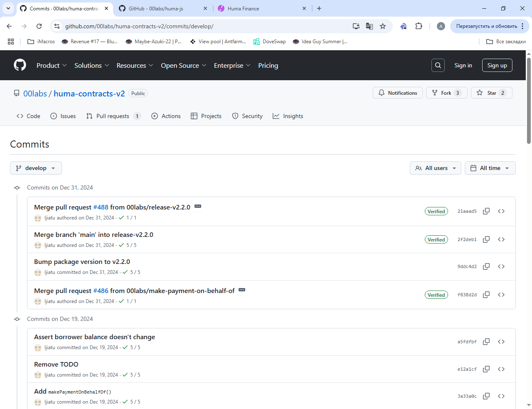This screenshot has height=409, width=532.
Task: Open Chrome three-dot menu
Action: click(x=522, y=26)
